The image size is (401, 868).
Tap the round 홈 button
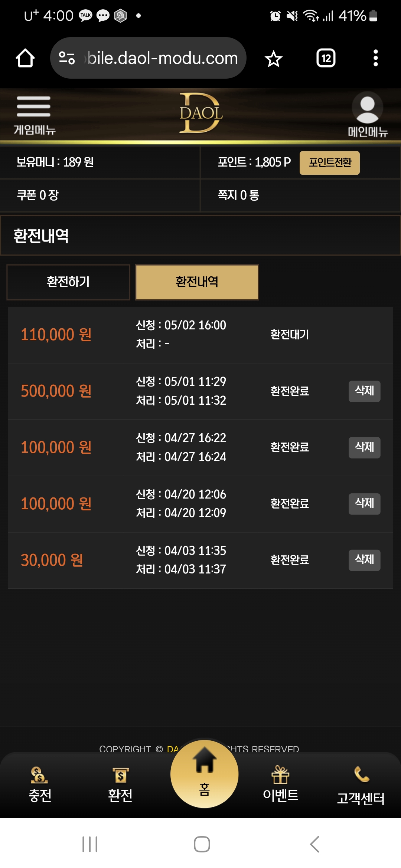coord(204,774)
